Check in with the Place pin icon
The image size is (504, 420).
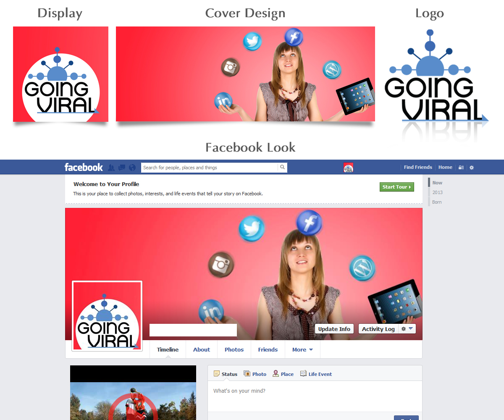pos(276,373)
